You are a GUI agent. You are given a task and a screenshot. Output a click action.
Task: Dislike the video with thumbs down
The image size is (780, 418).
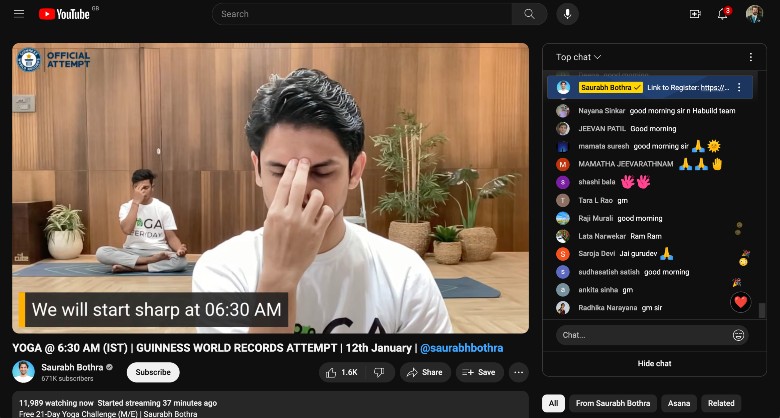pos(379,372)
